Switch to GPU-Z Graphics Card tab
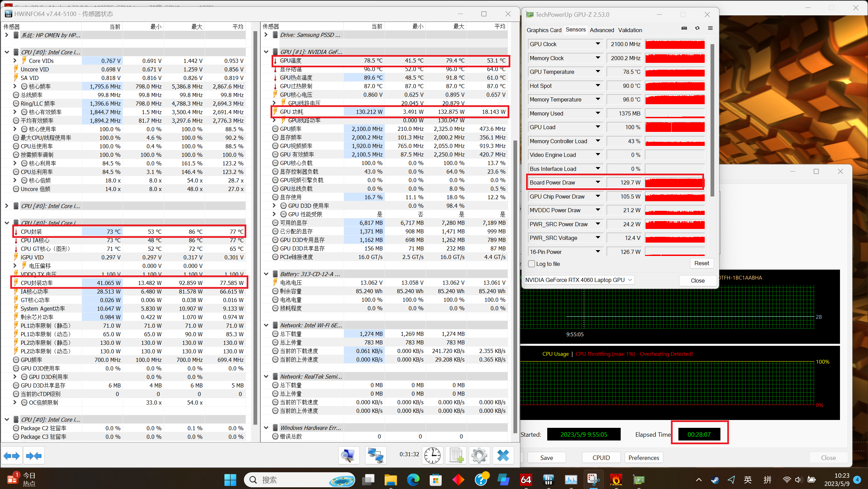This screenshot has height=489, width=868. 544,30
